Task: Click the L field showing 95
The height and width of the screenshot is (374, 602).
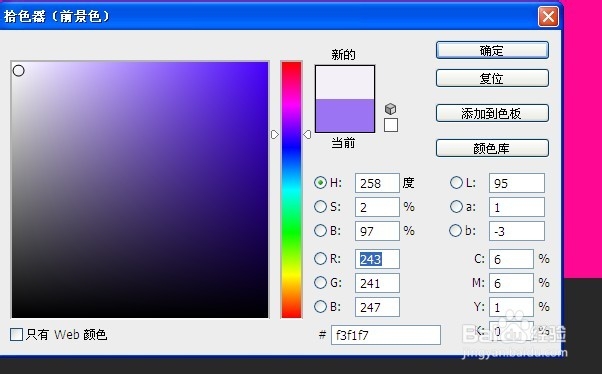Action: tap(517, 183)
